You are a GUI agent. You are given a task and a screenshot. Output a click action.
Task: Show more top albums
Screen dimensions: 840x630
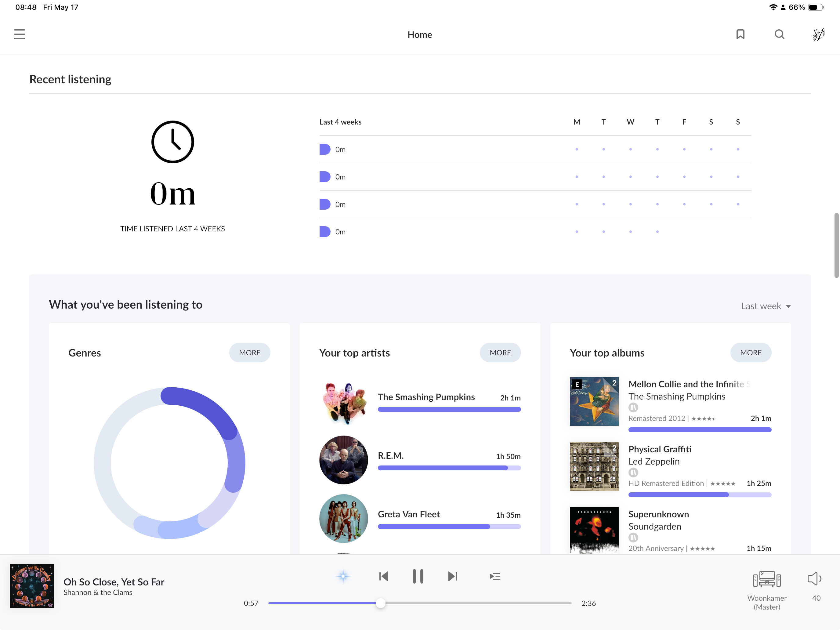click(751, 353)
